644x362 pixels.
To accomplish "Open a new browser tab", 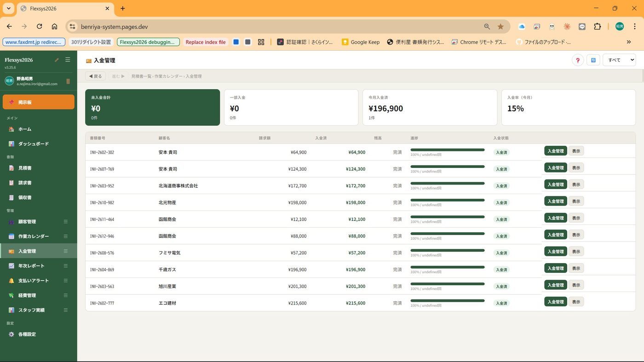I will click(123, 8).
